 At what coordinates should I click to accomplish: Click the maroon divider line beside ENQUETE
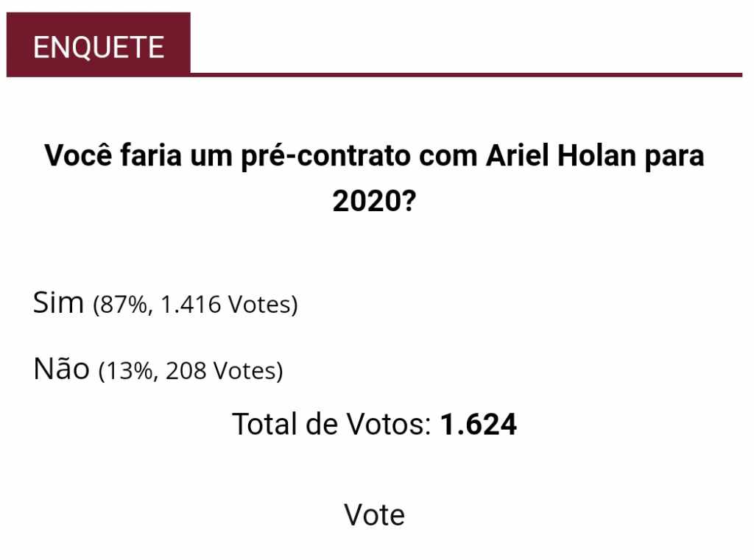[466, 75]
